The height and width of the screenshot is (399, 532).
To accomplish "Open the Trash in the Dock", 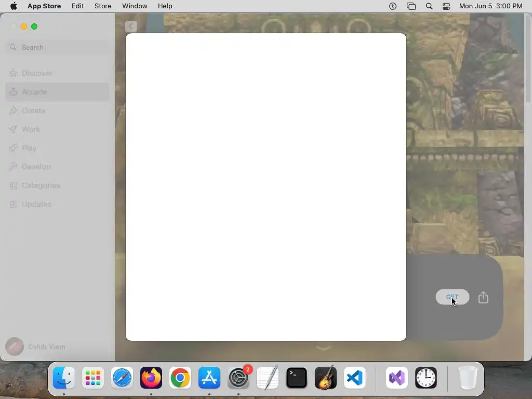I will (468, 378).
